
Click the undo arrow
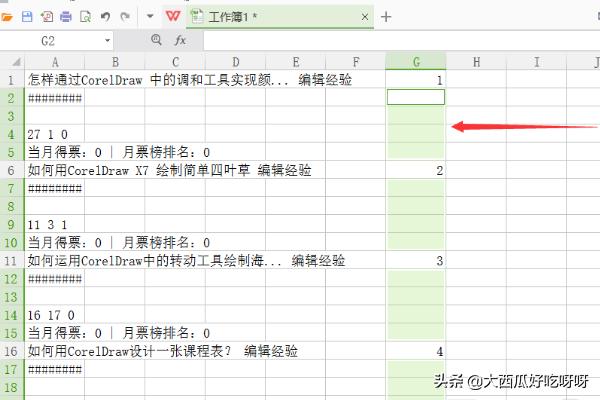105,17
